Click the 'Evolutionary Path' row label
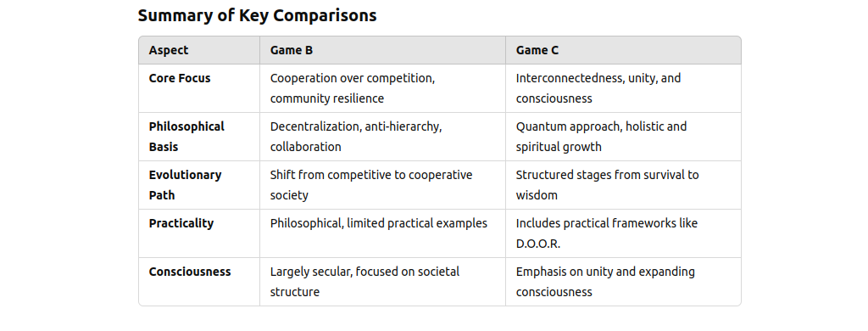868x331 pixels. [x=185, y=185]
